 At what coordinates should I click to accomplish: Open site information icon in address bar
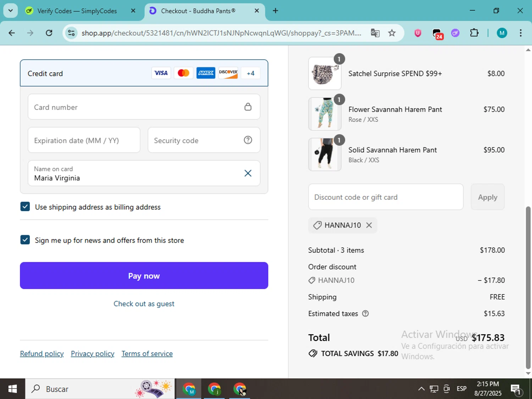(71, 33)
